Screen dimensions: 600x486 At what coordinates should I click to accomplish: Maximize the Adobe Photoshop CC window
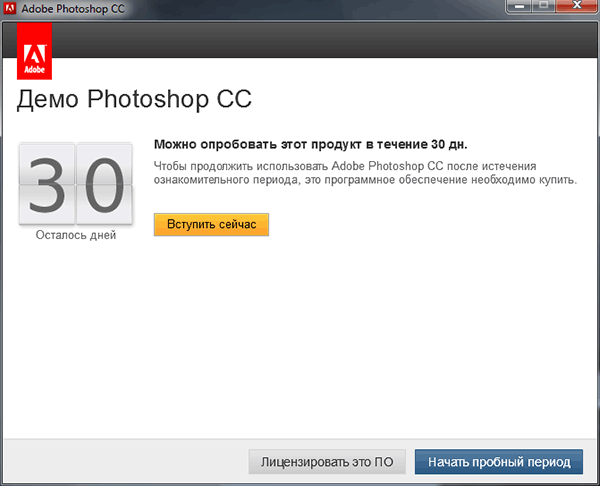point(543,7)
